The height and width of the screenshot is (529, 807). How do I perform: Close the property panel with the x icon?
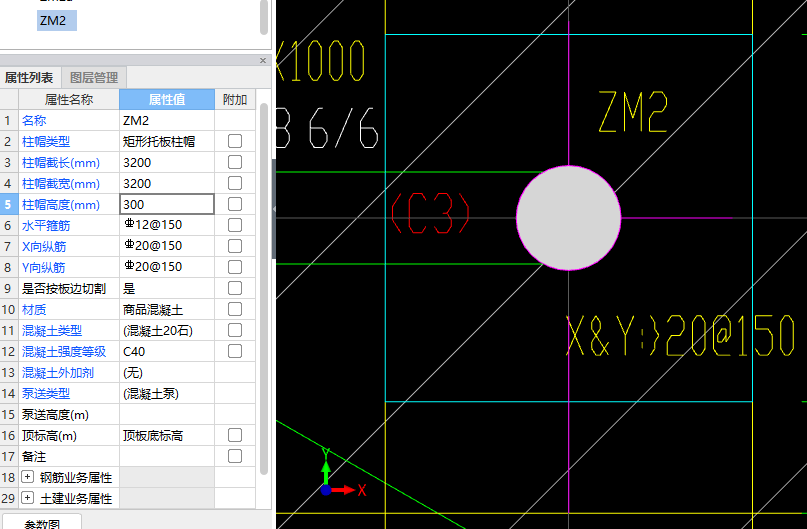point(262,60)
